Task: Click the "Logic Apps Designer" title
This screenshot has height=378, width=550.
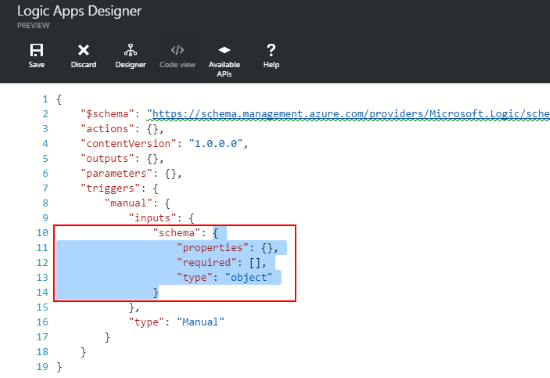Action: pyautogui.click(x=79, y=11)
